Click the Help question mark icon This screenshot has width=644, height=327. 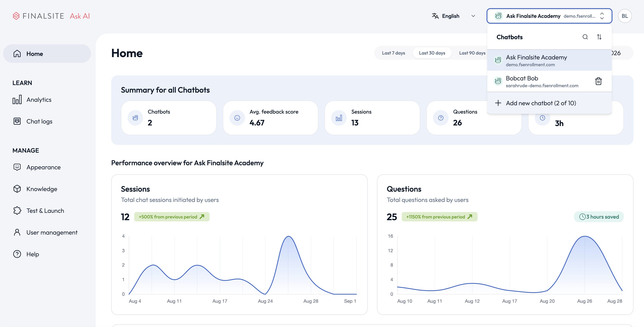17,254
